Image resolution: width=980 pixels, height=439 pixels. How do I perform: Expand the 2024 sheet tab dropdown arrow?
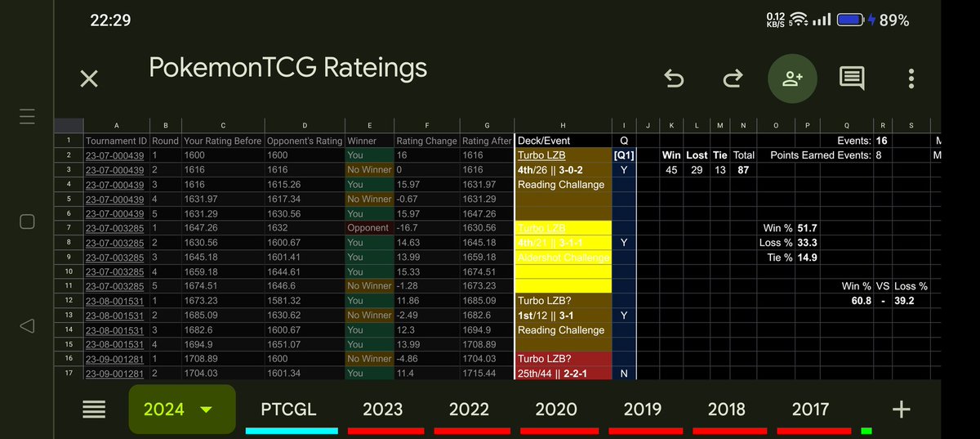pos(207,410)
